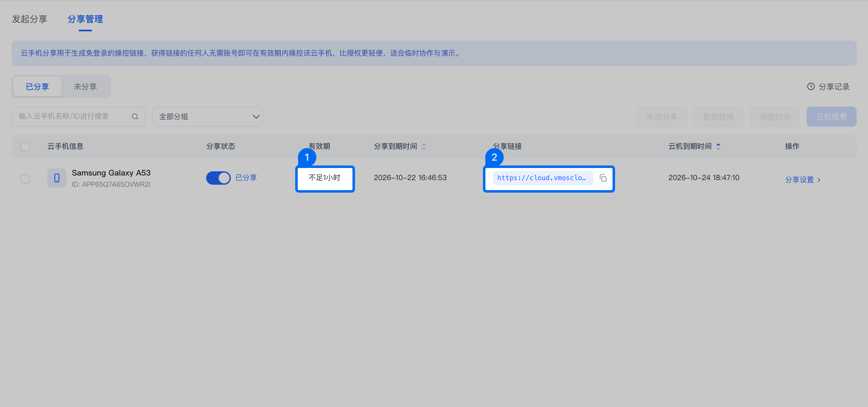868x407 pixels.
Task: Toggle off sharing for Samsung Galaxy A53
Action: click(x=218, y=178)
